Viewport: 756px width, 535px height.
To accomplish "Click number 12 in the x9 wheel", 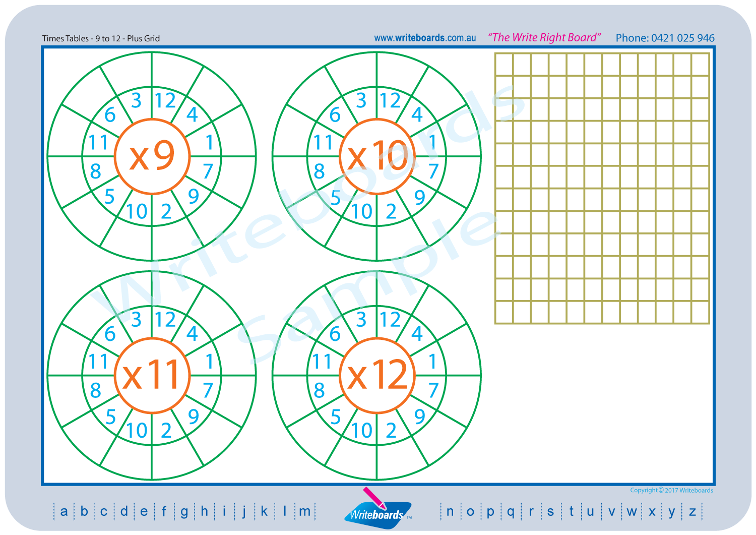I will [x=165, y=101].
